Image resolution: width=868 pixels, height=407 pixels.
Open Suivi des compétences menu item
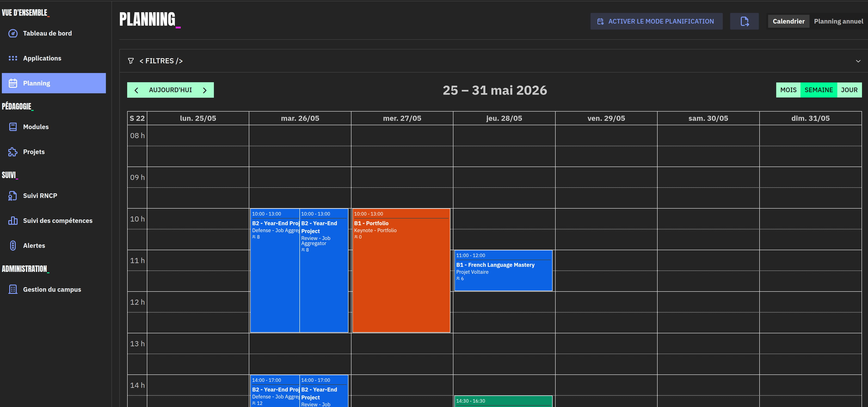point(54,221)
